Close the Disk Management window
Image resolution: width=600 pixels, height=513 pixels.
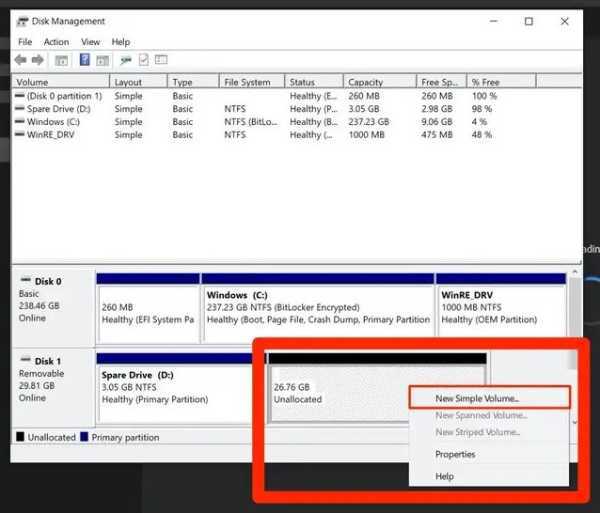[x=564, y=21]
